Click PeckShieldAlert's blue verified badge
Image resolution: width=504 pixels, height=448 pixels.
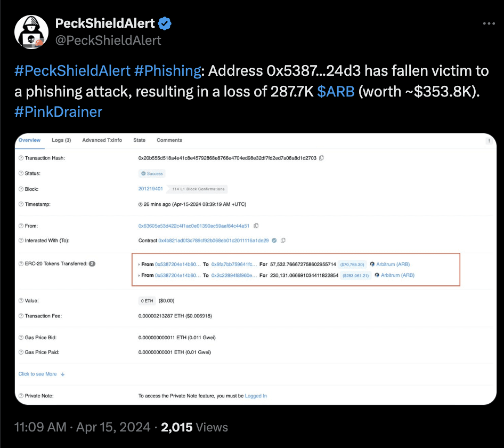click(164, 23)
